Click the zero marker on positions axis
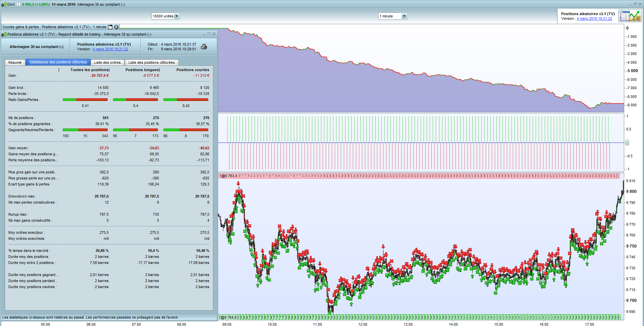 (627, 143)
